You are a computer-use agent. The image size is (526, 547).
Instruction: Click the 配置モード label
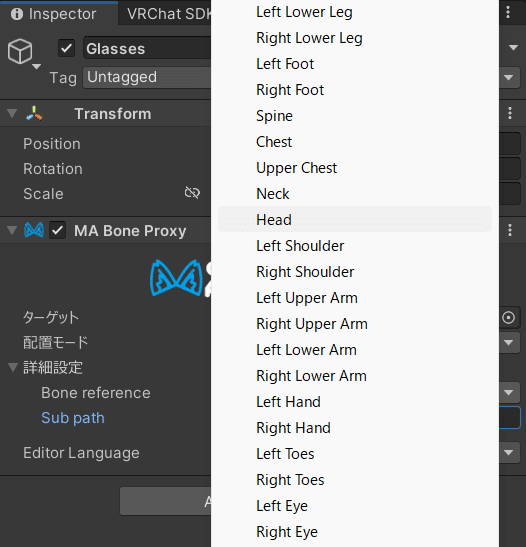point(55,343)
